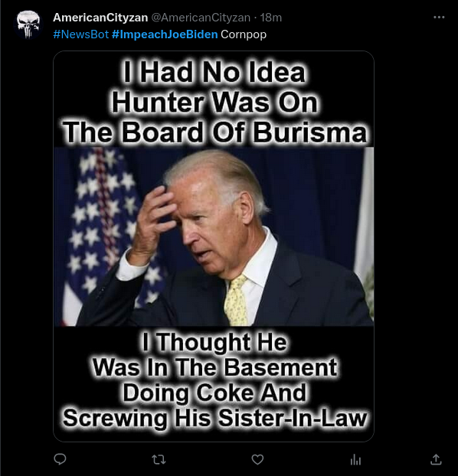
Task: Open the three-dot more options menu
Action: coord(439,18)
